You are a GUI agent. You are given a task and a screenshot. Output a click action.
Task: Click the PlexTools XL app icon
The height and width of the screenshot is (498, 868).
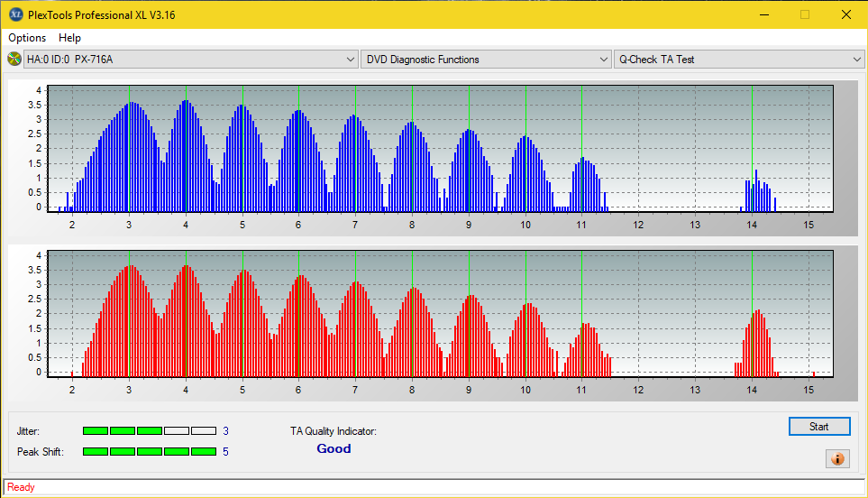pyautogui.click(x=15, y=14)
